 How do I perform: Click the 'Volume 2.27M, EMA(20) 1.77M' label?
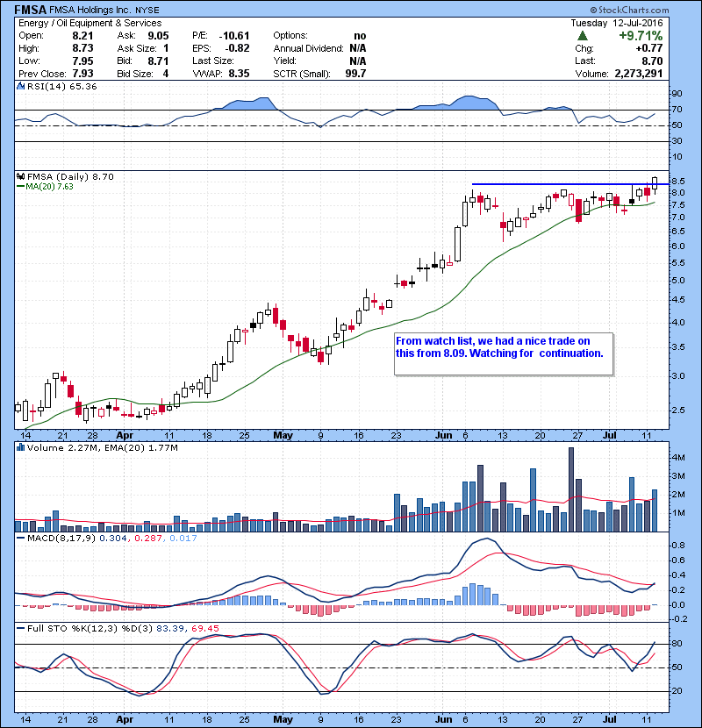(102, 447)
